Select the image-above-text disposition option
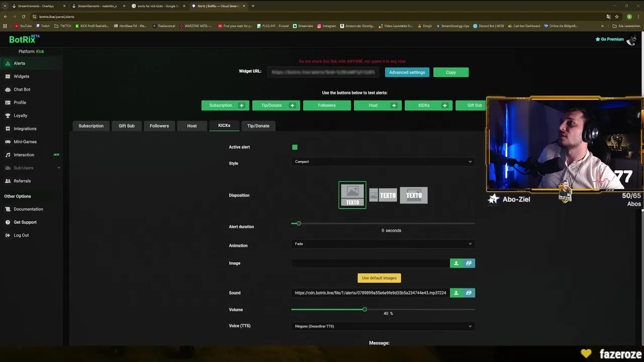This screenshot has height=362, width=644. tap(352, 195)
